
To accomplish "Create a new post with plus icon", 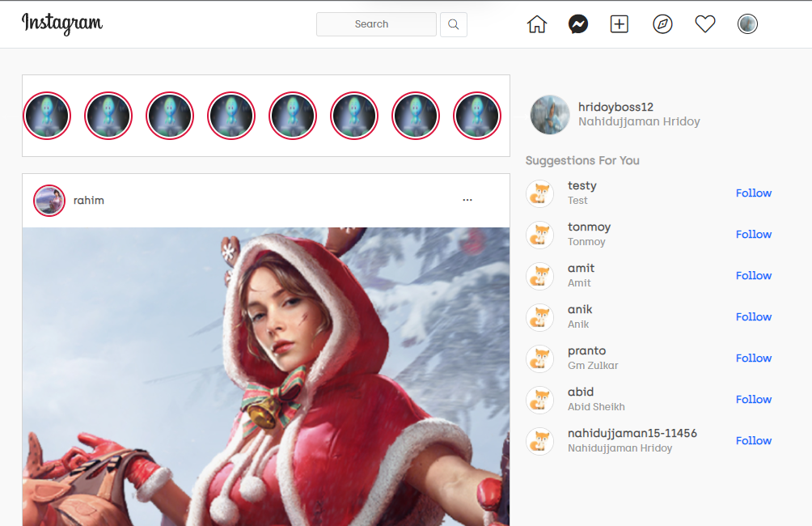I will (x=619, y=24).
